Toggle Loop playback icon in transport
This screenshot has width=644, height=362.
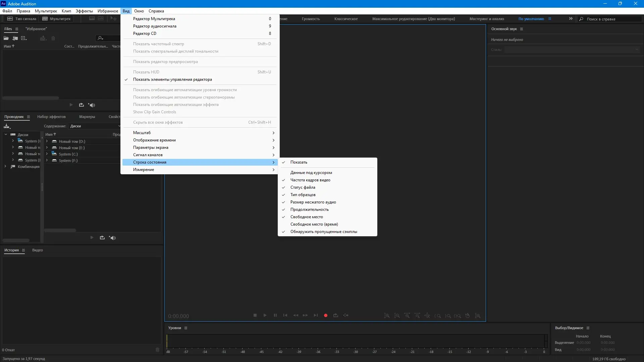(335, 315)
